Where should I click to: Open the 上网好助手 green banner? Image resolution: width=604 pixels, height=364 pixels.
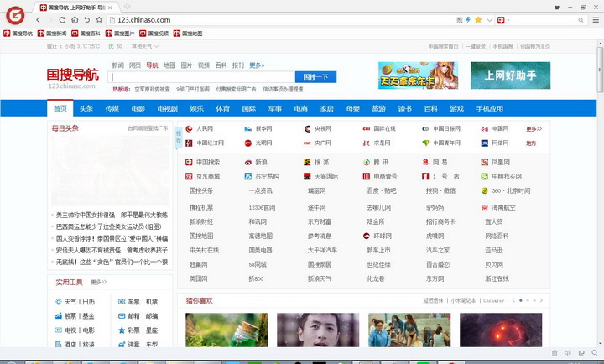point(510,75)
